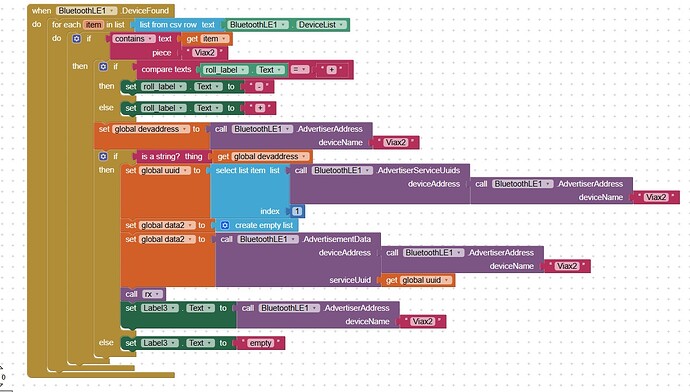Select the orange 'item' loop variable in for each

coord(93,25)
